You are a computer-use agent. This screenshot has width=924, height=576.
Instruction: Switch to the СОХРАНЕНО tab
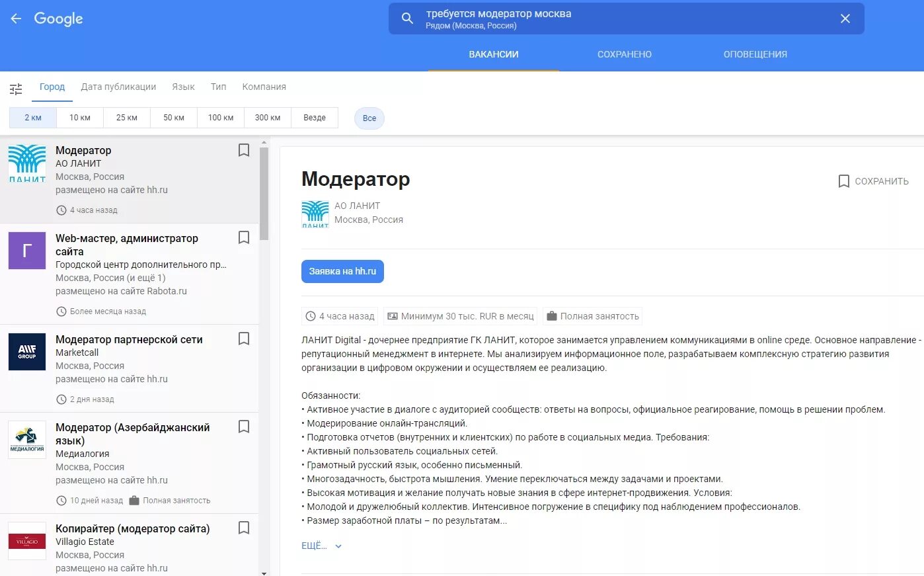click(624, 54)
